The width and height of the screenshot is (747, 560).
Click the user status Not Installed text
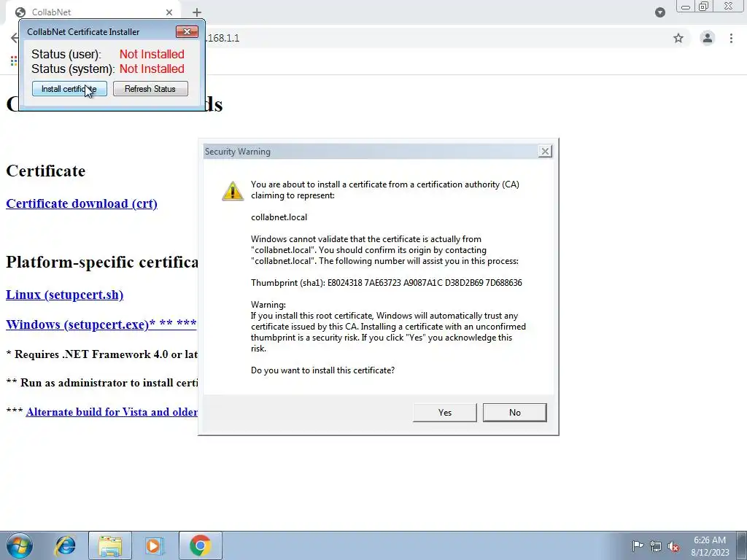click(x=152, y=54)
